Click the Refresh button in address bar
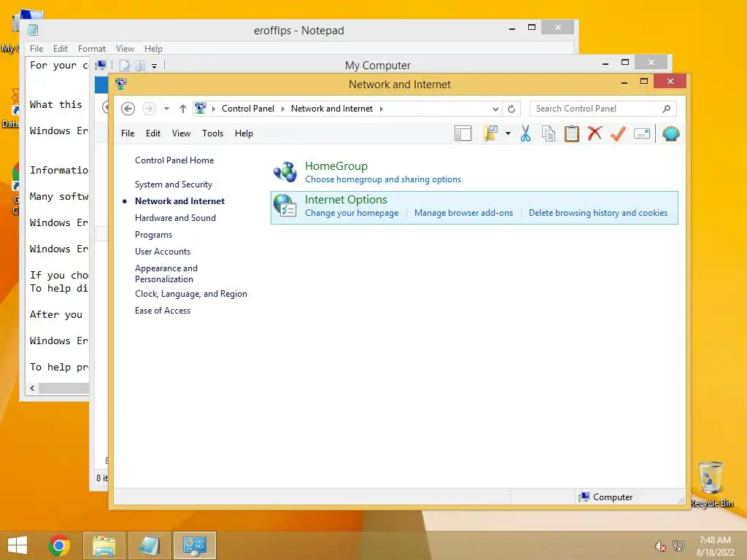The width and height of the screenshot is (747, 560). pyautogui.click(x=511, y=109)
